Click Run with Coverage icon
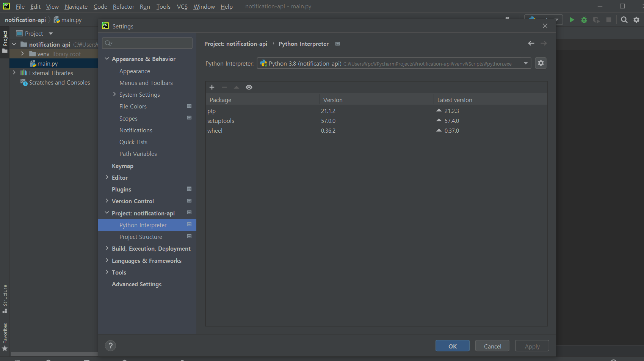644x361 pixels. [x=596, y=20]
